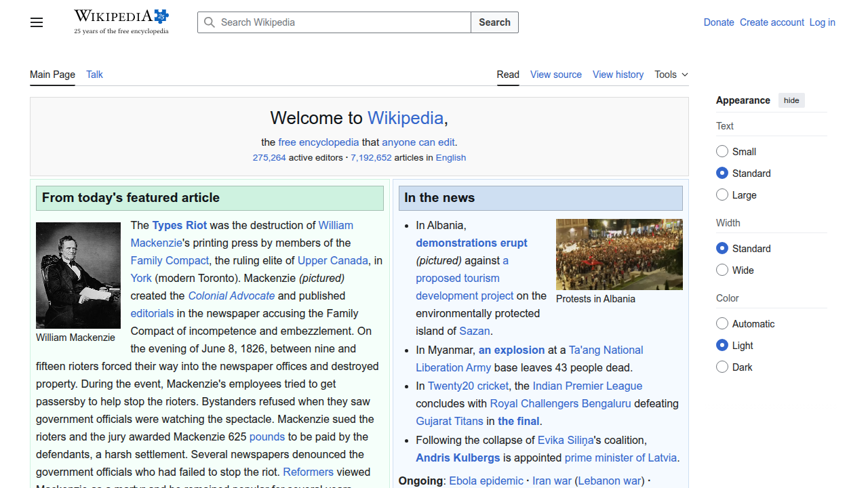Select Small text size
The image size is (868, 488).
pos(722,151)
